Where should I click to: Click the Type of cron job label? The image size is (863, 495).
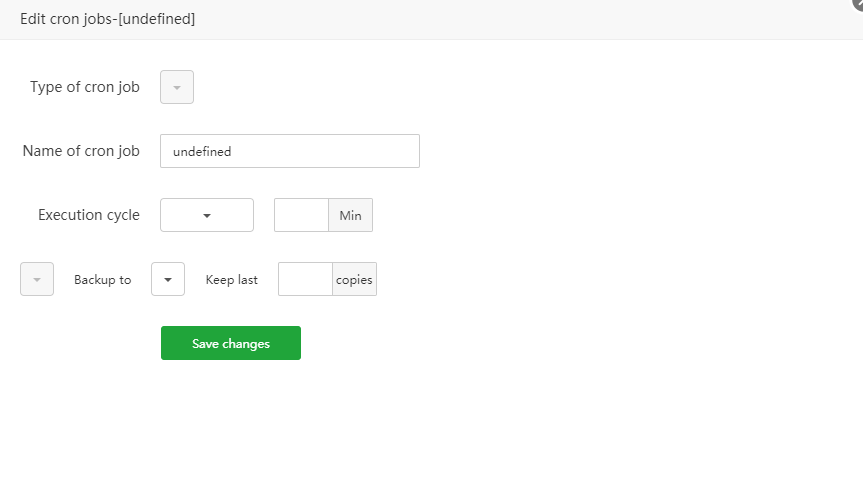click(x=85, y=87)
